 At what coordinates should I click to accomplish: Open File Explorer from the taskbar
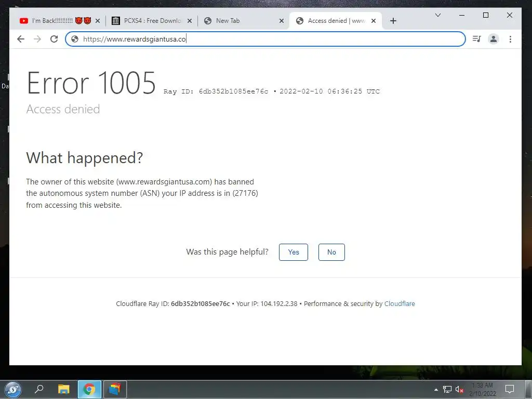(x=63, y=389)
